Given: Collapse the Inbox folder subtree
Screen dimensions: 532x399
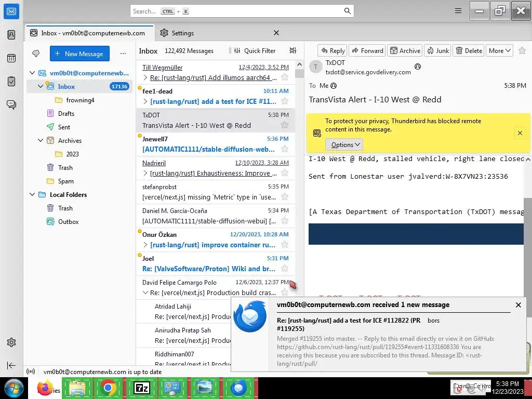Looking at the screenshot, I should (x=41, y=87).
